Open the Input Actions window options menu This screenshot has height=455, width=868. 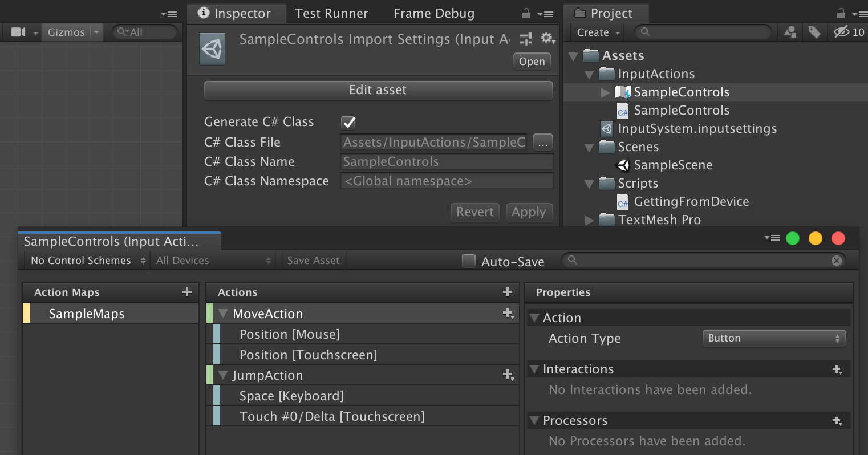click(x=772, y=238)
